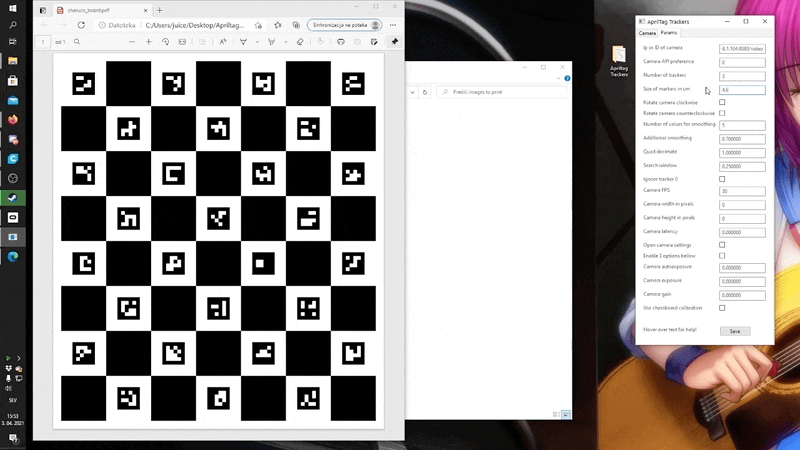Open Datoteka site information icon
800x450 pixels.
pyautogui.click(x=102, y=25)
